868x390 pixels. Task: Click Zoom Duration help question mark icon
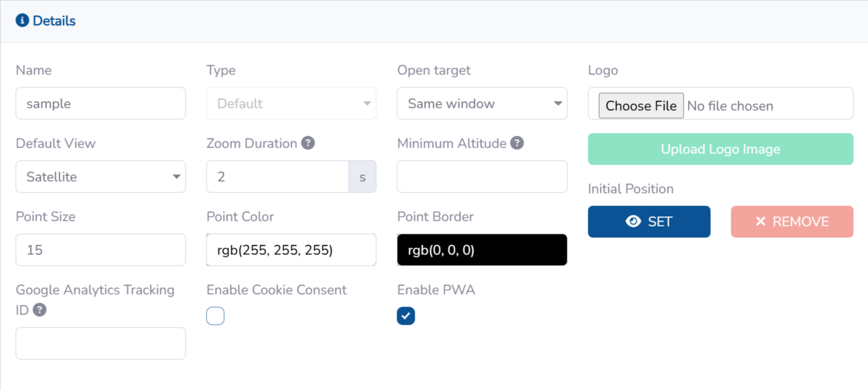[x=308, y=143]
